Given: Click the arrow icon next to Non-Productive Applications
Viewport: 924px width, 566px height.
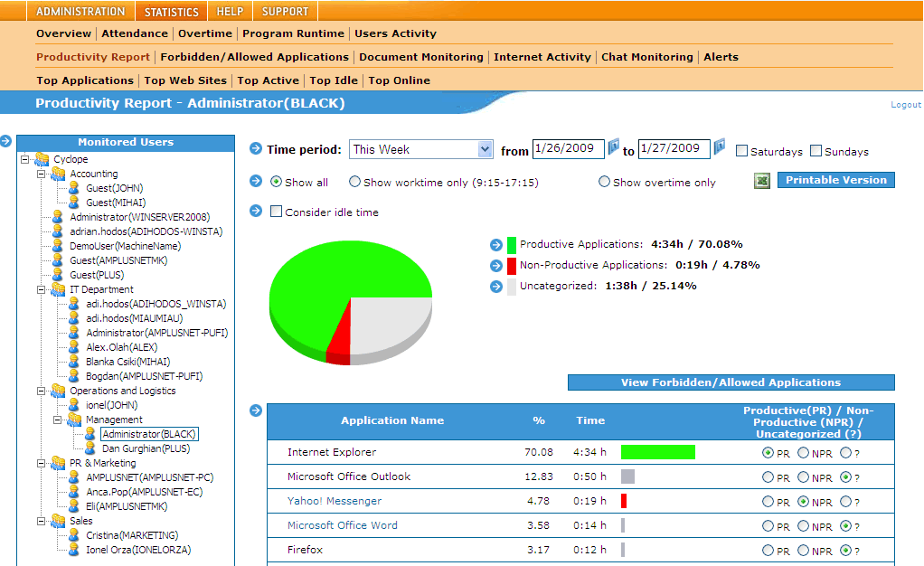Looking at the screenshot, I should pos(495,266).
